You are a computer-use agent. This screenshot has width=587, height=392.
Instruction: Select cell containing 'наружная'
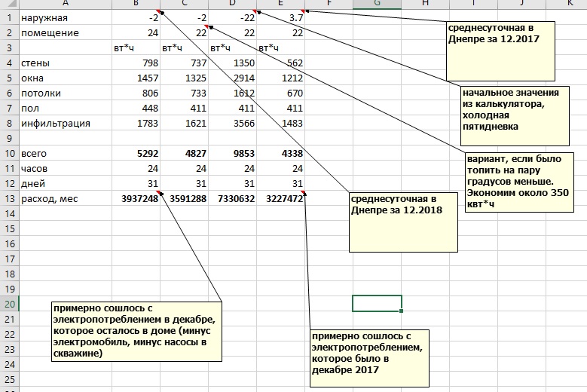pos(65,17)
